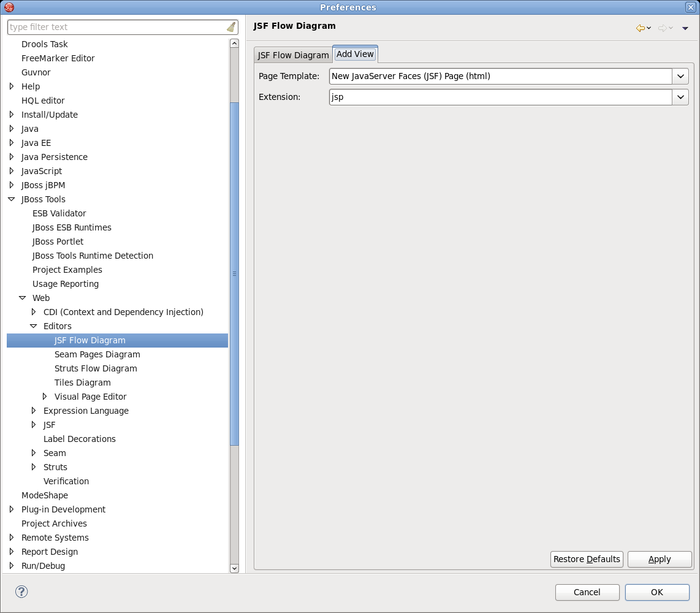Screen dimensions: 700x613
Task: Expand the Visual Page Editor node
Action: click(x=45, y=397)
